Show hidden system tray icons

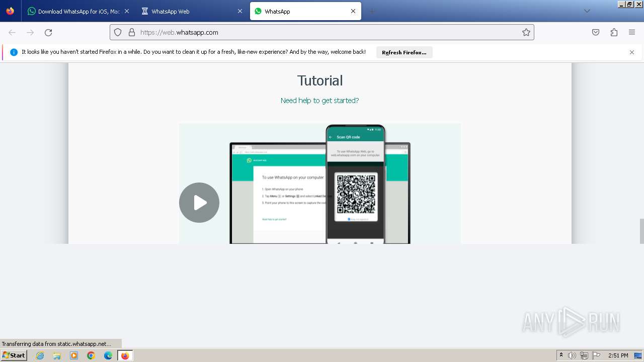pos(561,355)
